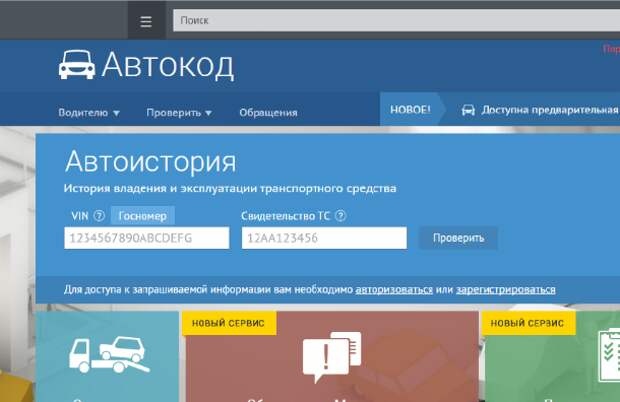The width and height of the screenshot is (620, 402).
Task: Open the exclamation speech bubble tile
Action: point(332,356)
